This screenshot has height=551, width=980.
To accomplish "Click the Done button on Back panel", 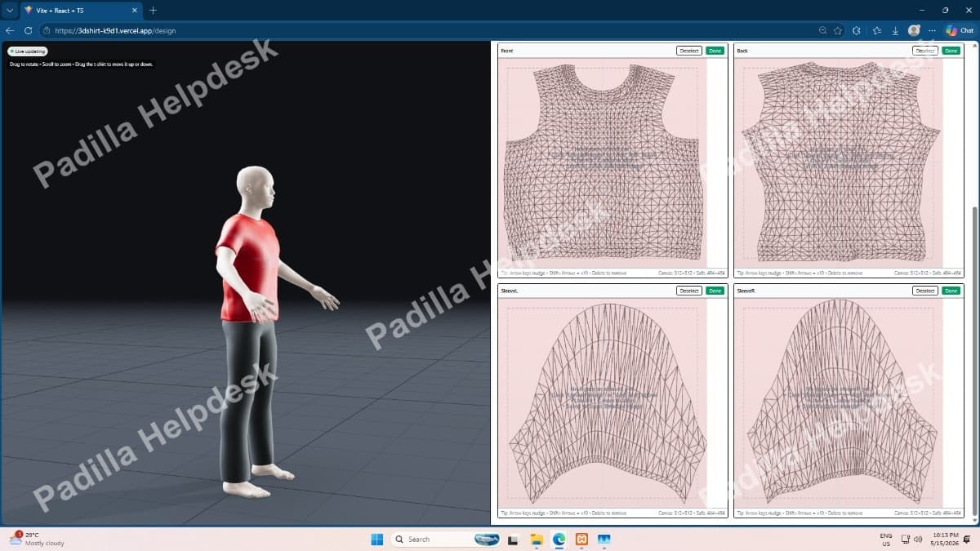I will pyautogui.click(x=951, y=51).
